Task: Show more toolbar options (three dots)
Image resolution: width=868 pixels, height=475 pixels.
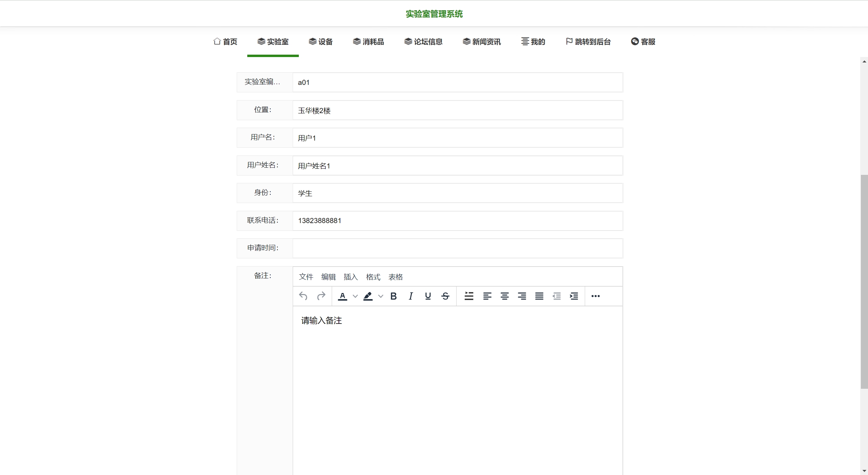Action: click(595, 296)
